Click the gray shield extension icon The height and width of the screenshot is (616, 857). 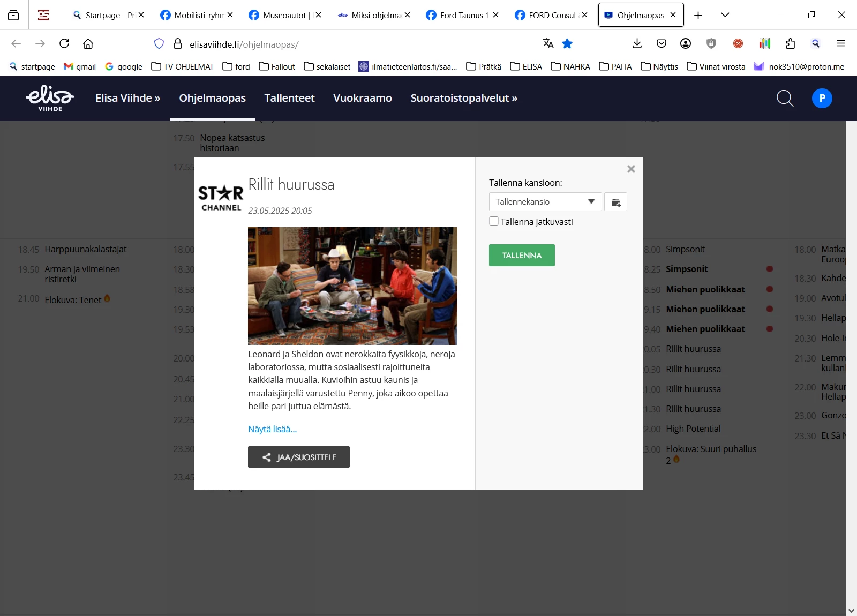coord(711,43)
